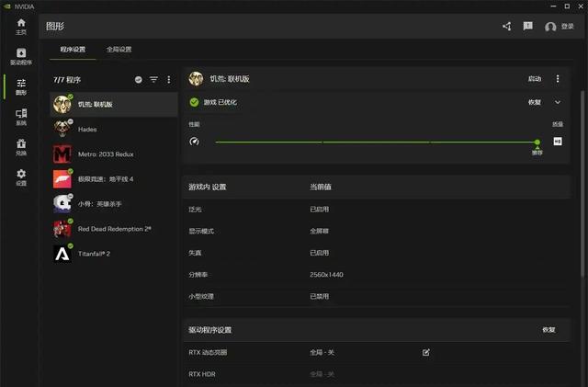
Task: Click the quality icon right of slider
Action: tap(558, 142)
